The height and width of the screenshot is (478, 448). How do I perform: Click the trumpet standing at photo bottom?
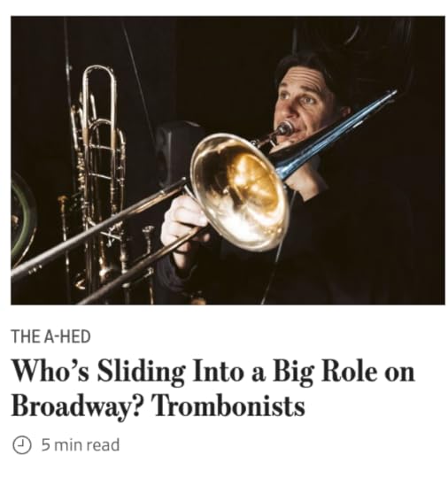click(149, 264)
